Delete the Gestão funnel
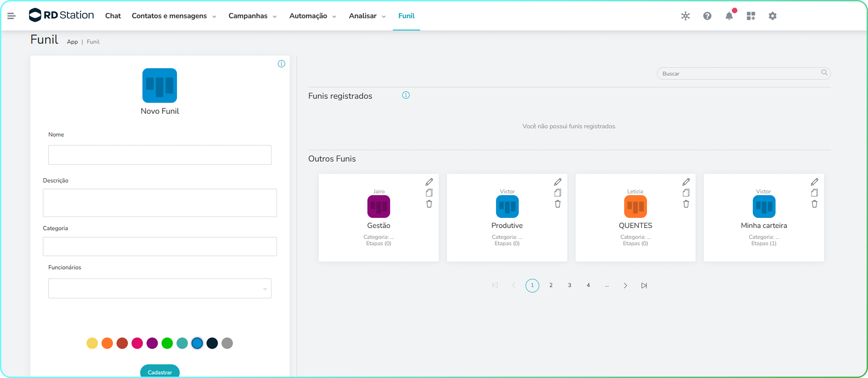The width and height of the screenshot is (868, 378). point(429,204)
